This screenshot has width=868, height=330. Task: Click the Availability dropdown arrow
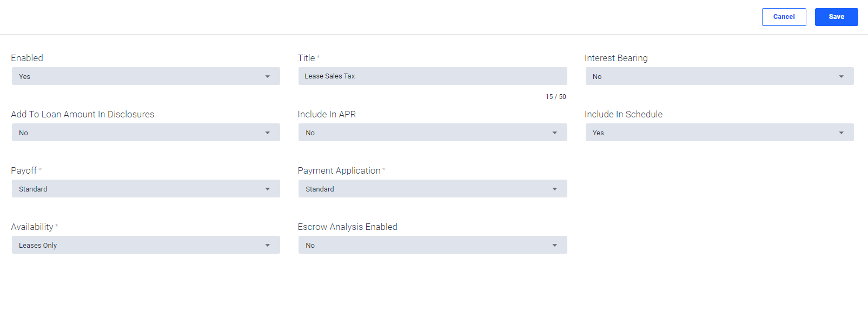click(x=268, y=246)
